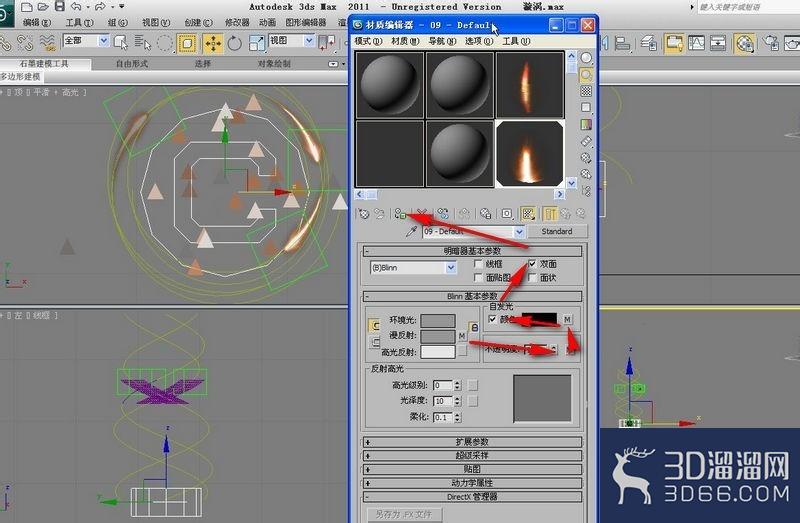Expand the 超级采样 rollout
This screenshot has width=800, height=523.
pyautogui.click(x=472, y=456)
